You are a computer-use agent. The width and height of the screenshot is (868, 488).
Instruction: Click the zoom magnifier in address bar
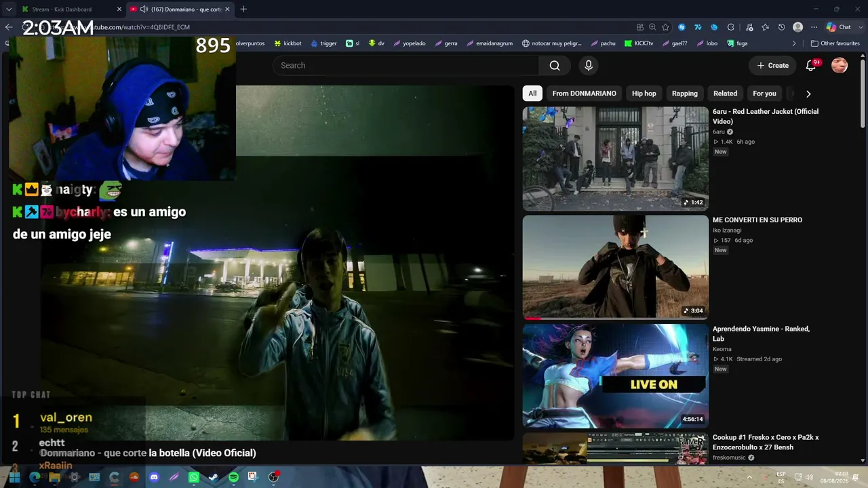tap(652, 27)
